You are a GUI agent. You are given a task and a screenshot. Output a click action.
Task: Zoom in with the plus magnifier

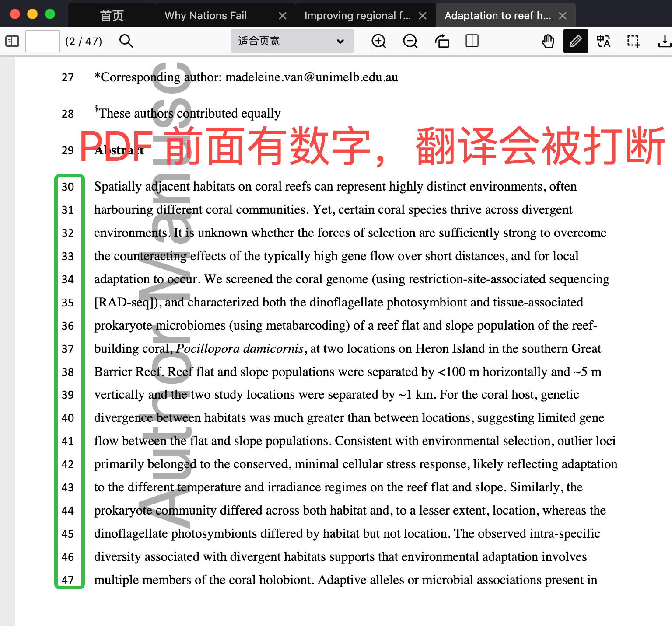378,41
